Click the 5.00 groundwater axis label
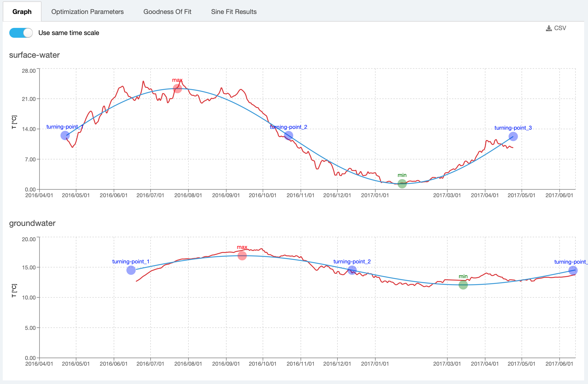The height and width of the screenshot is (384, 588). tap(30, 328)
